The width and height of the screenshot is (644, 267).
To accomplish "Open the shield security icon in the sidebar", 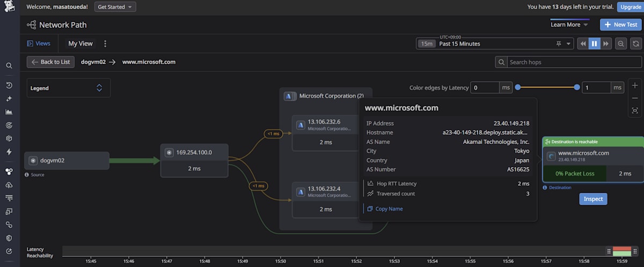I will click(9, 238).
